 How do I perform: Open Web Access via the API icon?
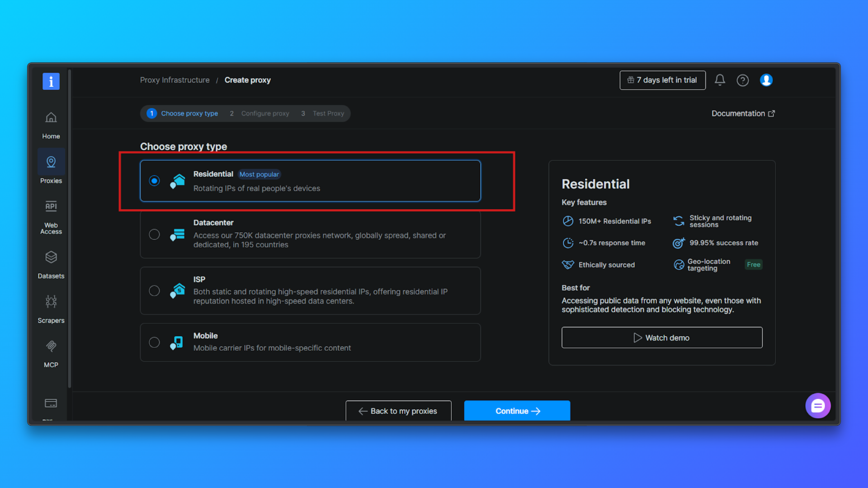pos(51,206)
